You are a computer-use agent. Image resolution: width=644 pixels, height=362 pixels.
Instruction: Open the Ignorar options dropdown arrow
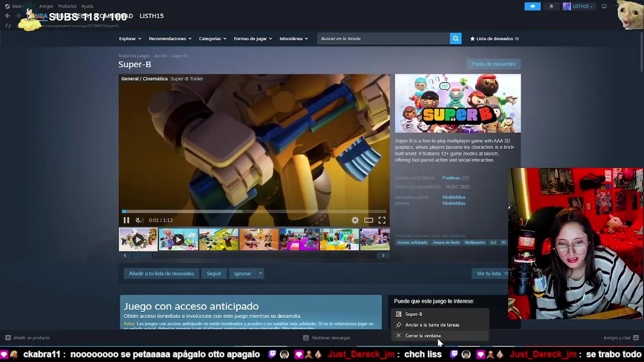pyautogui.click(x=260, y=274)
